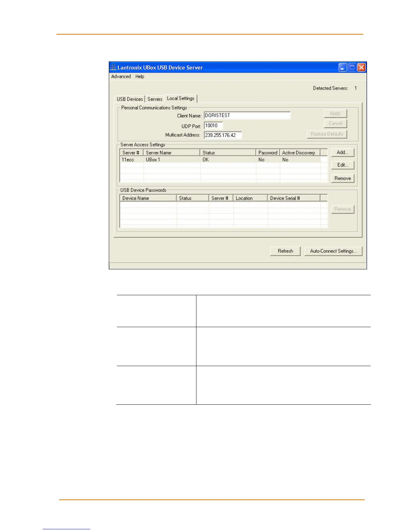Click the Active Discovery column header
Screen dimensions: 411x532
[300, 152]
